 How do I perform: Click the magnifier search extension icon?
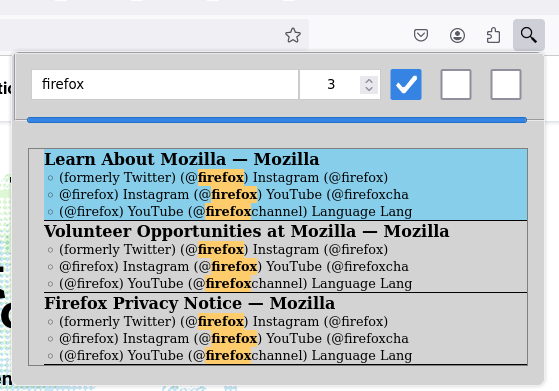click(x=528, y=35)
